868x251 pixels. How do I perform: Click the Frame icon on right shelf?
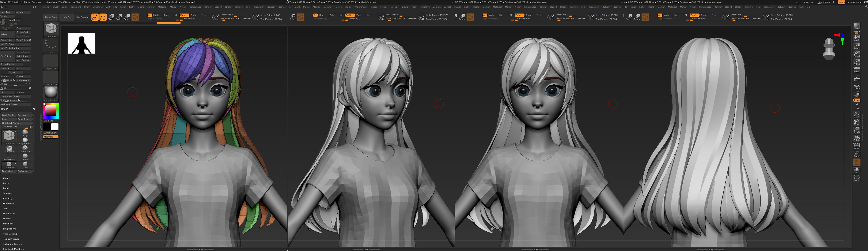857,114
